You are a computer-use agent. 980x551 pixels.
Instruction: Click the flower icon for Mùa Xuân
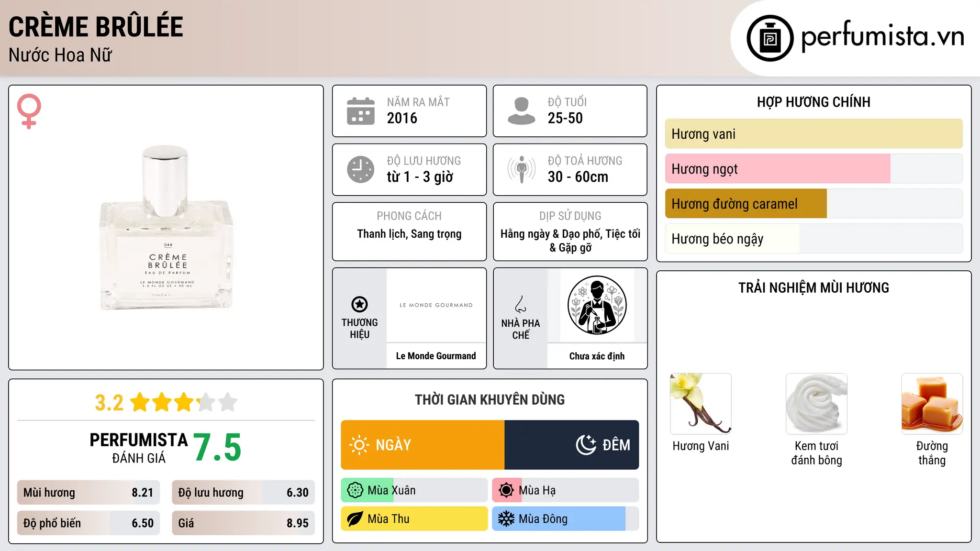click(x=355, y=490)
